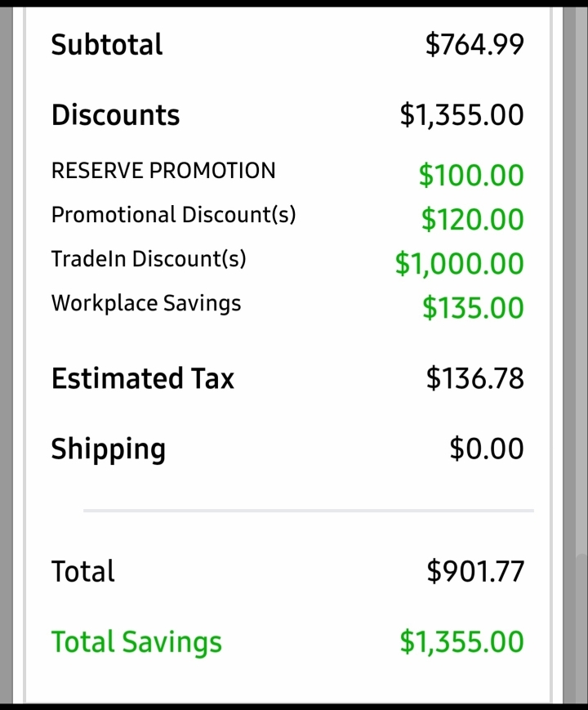Viewport: 588px width, 710px height.
Task: Click the $0.00 shipping amount
Action: [x=487, y=449]
